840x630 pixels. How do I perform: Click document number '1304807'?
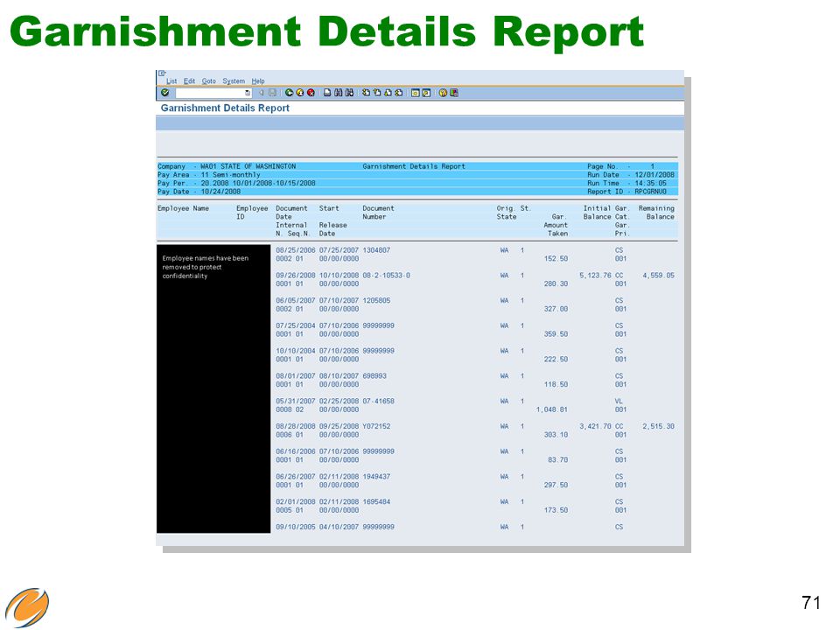[x=376, y=250]
